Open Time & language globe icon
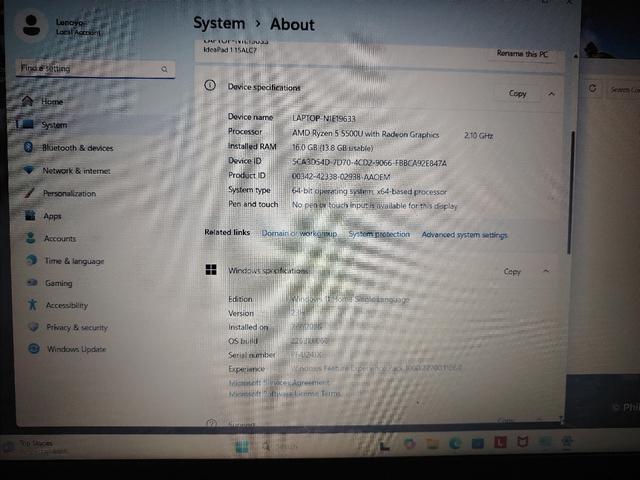This screenshot has height=480, width=640. [31, 260]
